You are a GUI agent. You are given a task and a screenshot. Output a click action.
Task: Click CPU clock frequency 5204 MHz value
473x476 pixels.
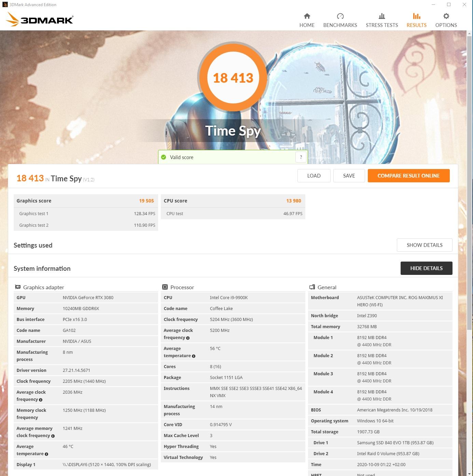tap(231, 319)
